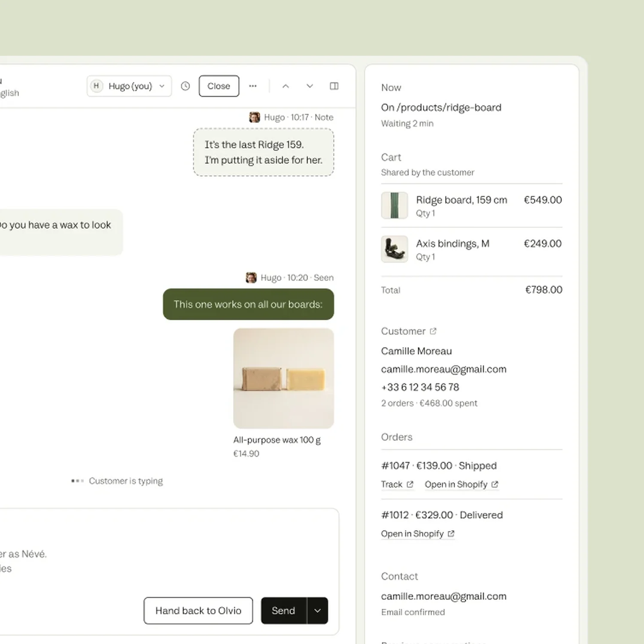This screenshot has width=644, height=644.
Task: Click the wax price €14.90
Action: (x=246, y=454)
